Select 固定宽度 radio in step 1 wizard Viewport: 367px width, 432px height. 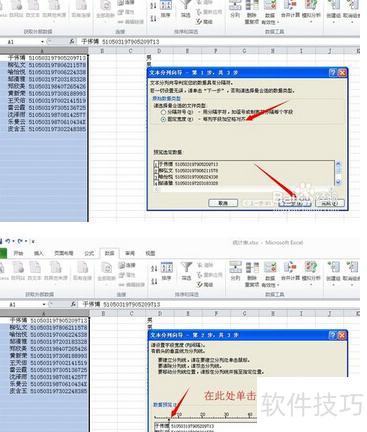pos(163,119)
